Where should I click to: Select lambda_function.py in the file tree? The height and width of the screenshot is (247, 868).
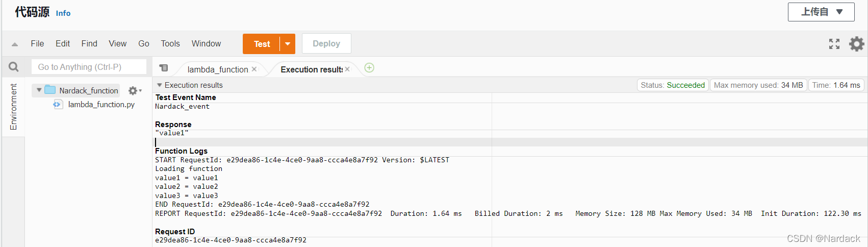tap(101, 104)
